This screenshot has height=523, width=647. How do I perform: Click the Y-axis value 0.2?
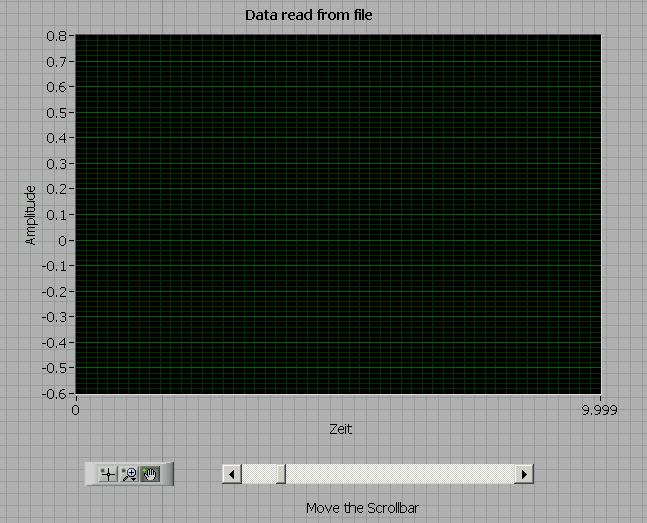[56, 189]
